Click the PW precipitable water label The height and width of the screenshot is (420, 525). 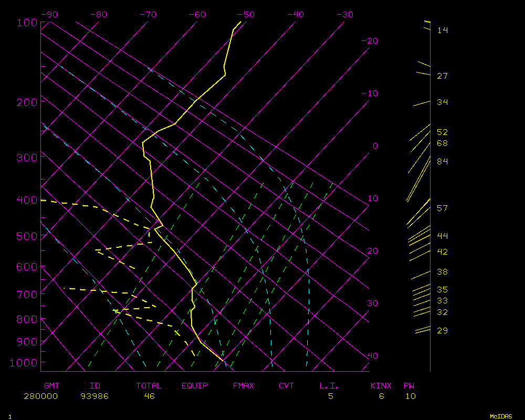[409, 386]
